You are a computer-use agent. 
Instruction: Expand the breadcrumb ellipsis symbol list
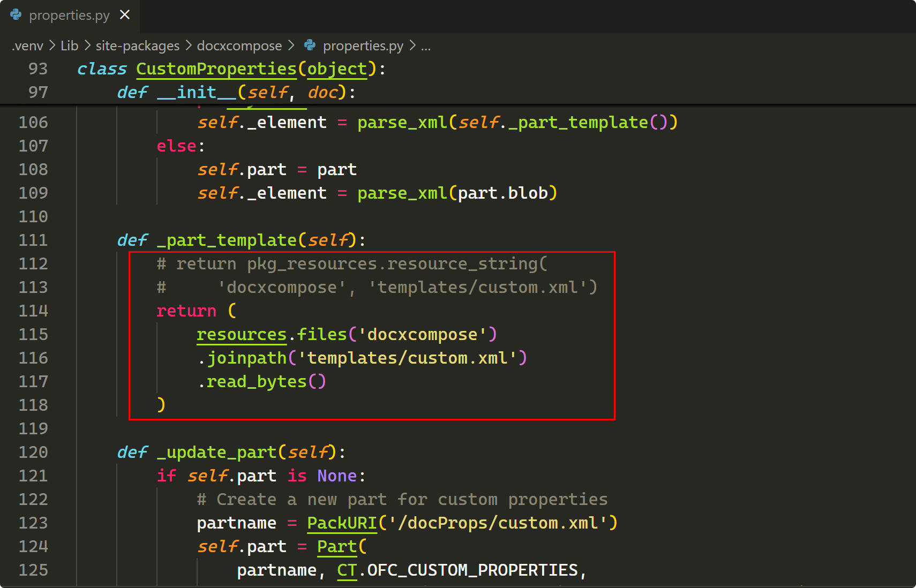(425, 46)
